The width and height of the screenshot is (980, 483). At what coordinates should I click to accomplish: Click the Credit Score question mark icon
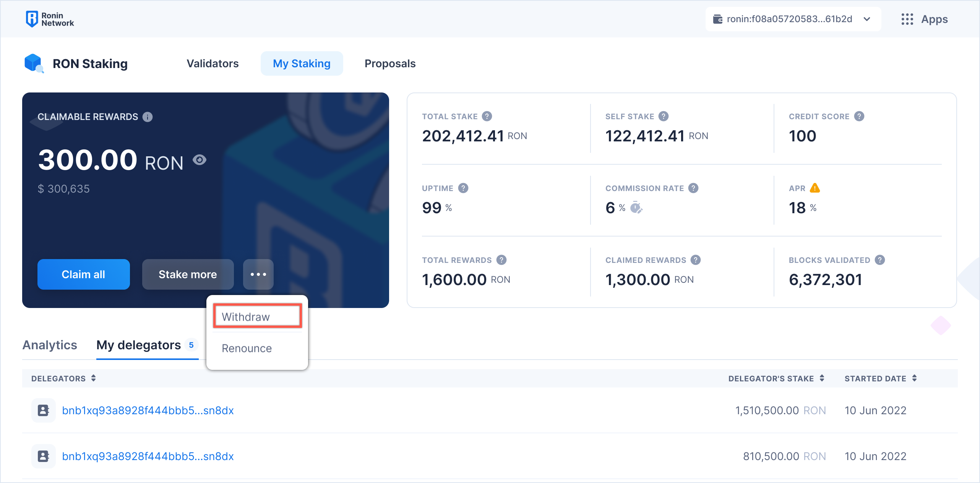(859, 116)
